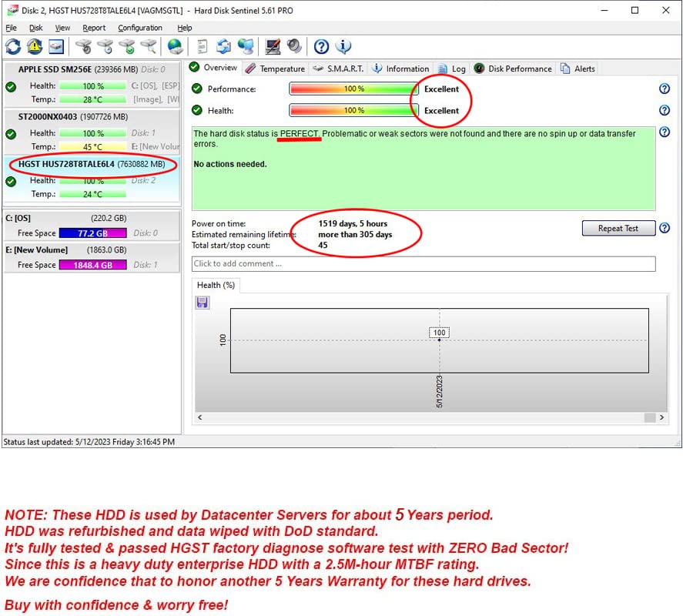Switch to the Information tab
This screenshot has width=683, height=616.
400,69
